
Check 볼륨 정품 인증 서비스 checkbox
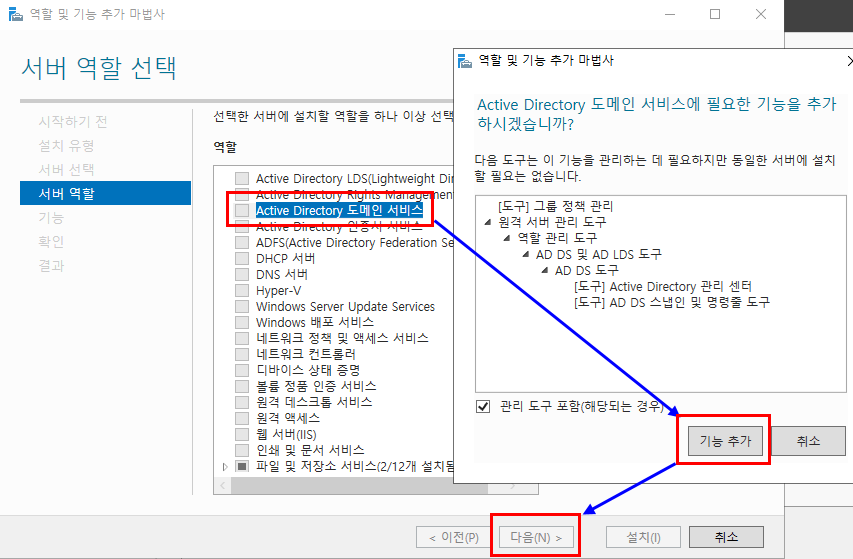tap(242, 386)
